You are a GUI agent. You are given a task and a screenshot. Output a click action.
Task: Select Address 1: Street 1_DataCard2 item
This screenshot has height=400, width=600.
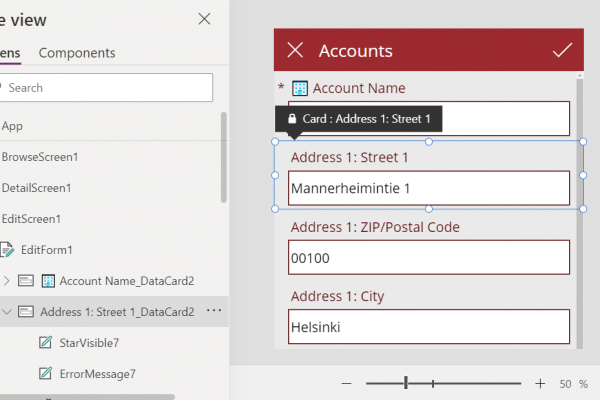pyautogui.click(x=117, y=312)
